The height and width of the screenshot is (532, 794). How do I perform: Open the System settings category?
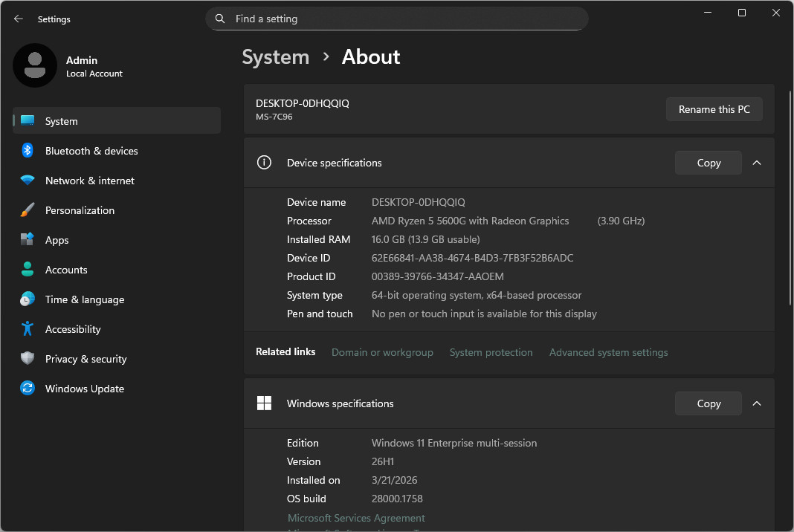pos(117,120)
